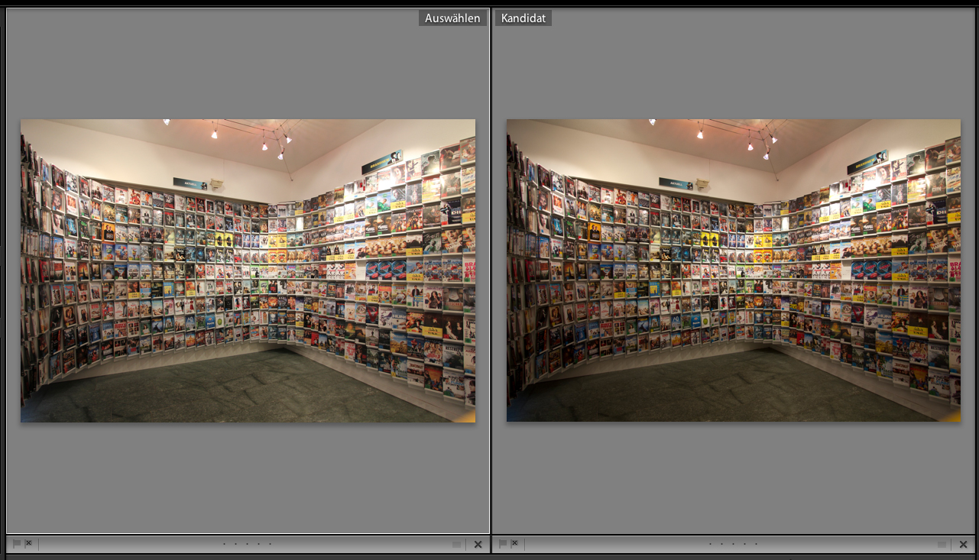
Task: Click the Kandidat label above right photo
Action: (x=524, y=18)
